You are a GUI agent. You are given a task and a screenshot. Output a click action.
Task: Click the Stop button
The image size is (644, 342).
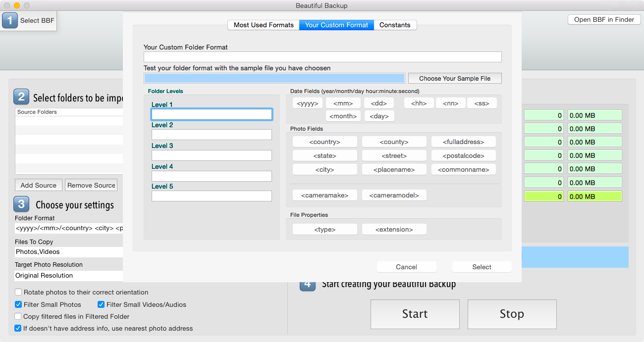pyautogui.click(x=512, y=314)
